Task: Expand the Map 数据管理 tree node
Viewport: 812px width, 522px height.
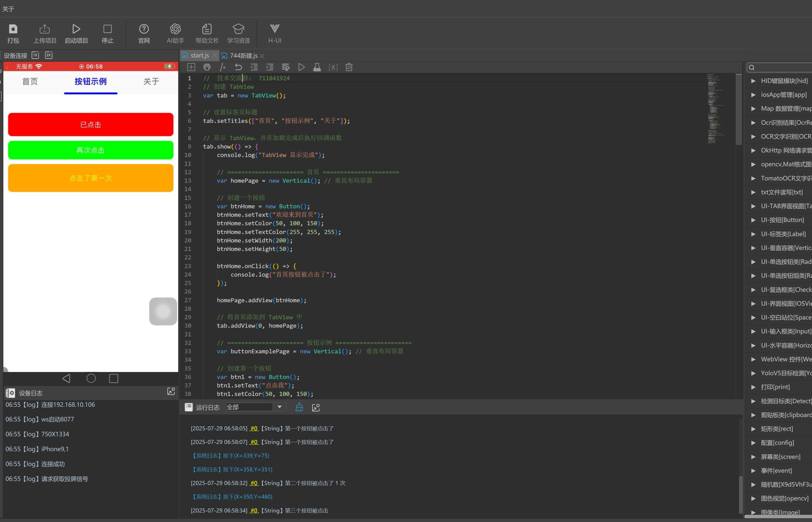Action: click(753, 109)
